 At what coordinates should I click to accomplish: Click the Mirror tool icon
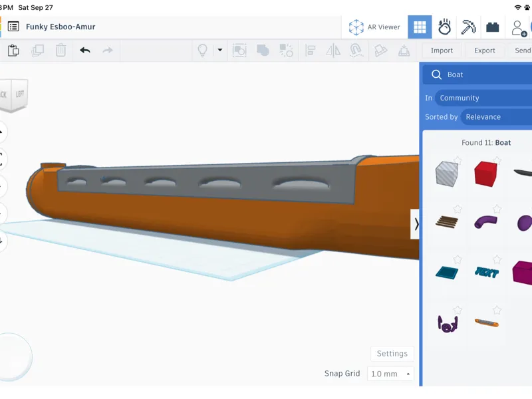333,51
